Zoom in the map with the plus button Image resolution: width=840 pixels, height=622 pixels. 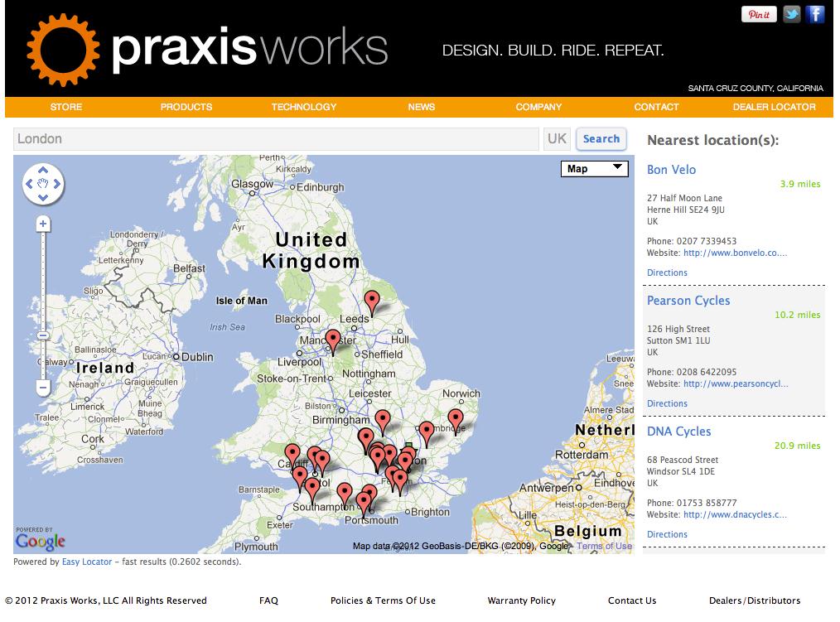(x=43, y=224)
